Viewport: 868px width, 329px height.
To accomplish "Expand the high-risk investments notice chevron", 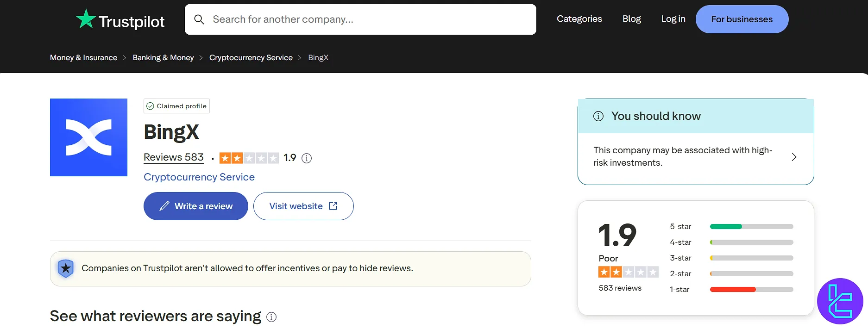I will pyautogui.click(x=794, y=157).
